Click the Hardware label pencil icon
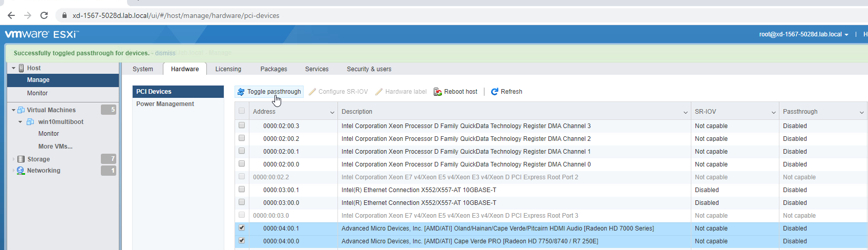This screenshot has width=868, height=250. 379,92
